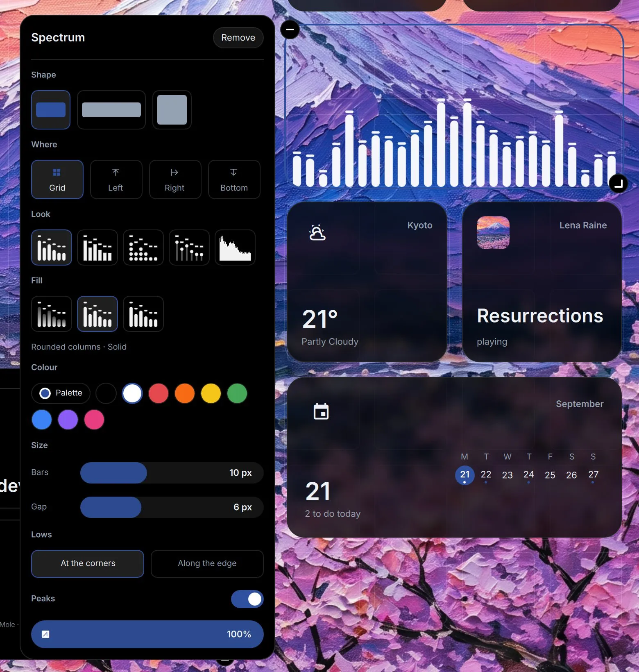Screen dimensions: 639x672
Task: Dock the widget to the Bottom
Action: (x=234, y=179)
